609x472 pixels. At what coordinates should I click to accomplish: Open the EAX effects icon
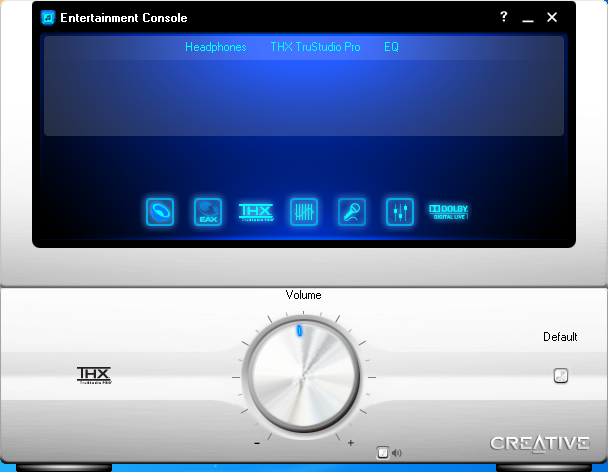pyautogui.click(x=208, y=212)
